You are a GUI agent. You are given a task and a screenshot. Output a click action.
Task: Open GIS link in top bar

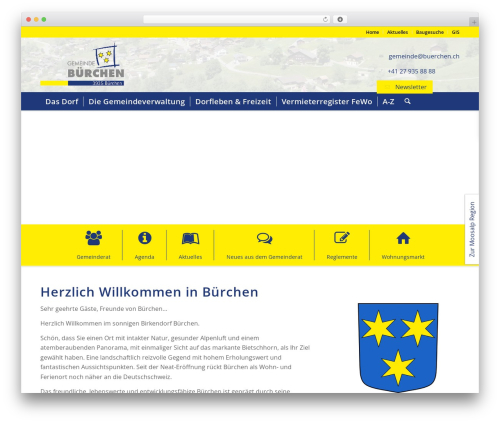455,32
